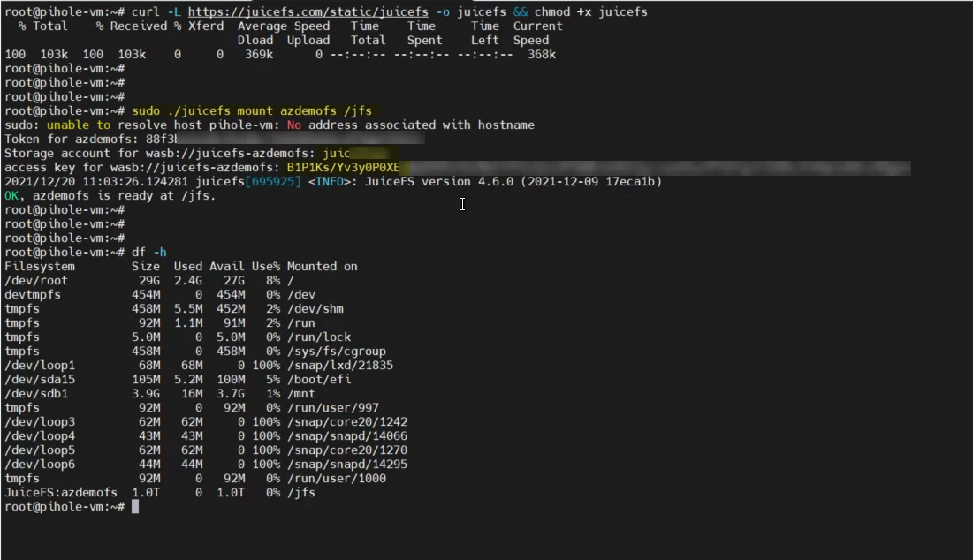
Task: Click the /dev/sda15 filesystem entry
Action: pyautogui.click(x=40, y=380)
